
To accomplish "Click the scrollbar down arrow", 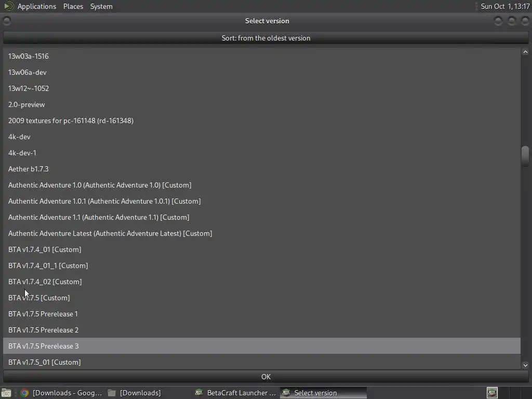I will (525, 365).
